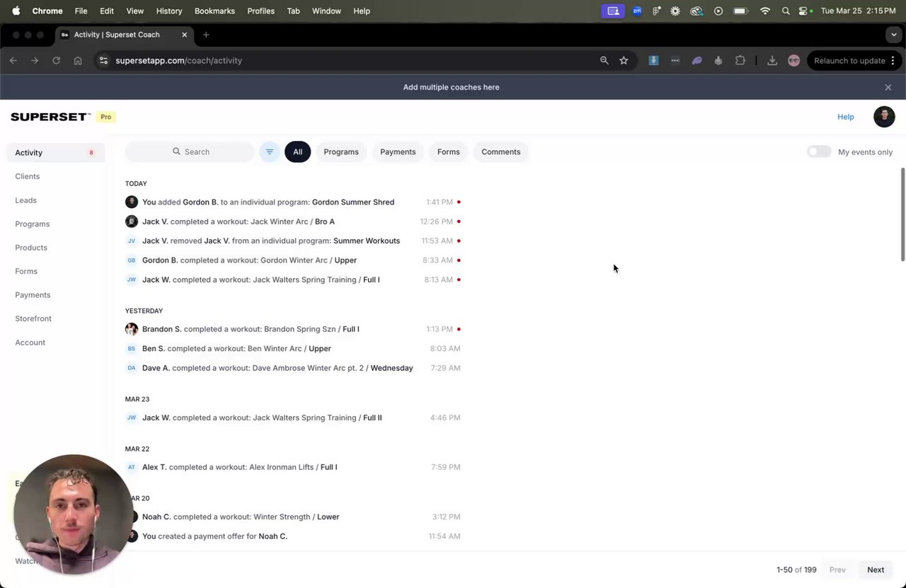
Task: Open the History menu in menu bar
Action: pos(168,11)
